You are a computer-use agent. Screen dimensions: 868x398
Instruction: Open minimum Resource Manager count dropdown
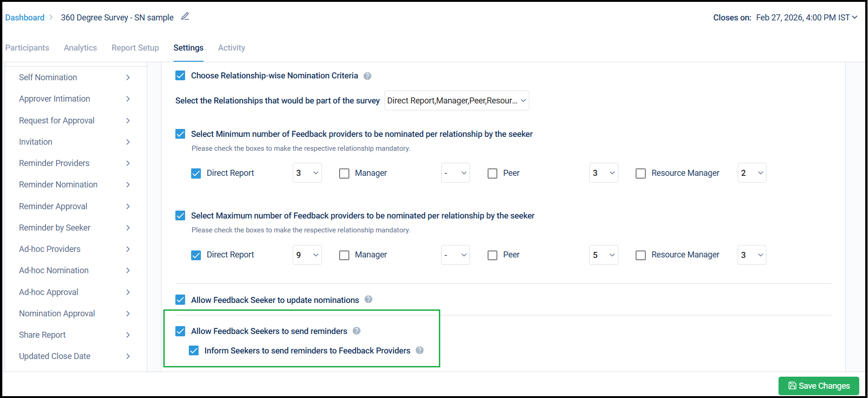click(x=752, y=173)
